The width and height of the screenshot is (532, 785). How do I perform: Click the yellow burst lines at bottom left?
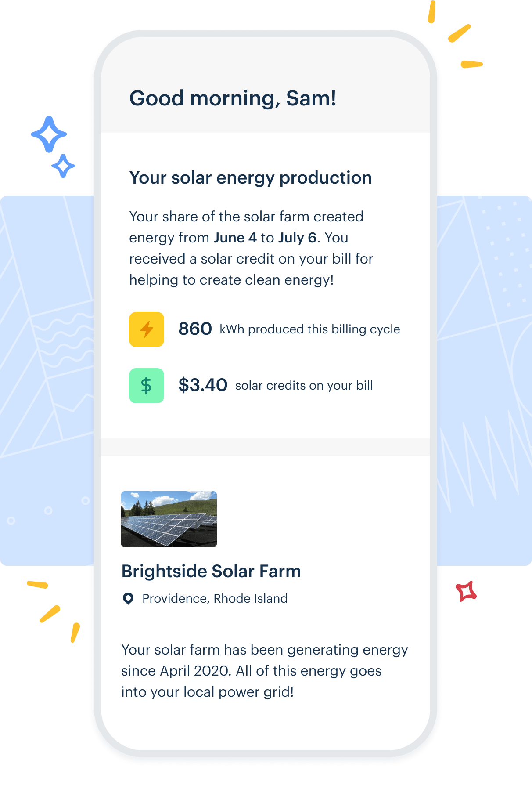[54, 611]
